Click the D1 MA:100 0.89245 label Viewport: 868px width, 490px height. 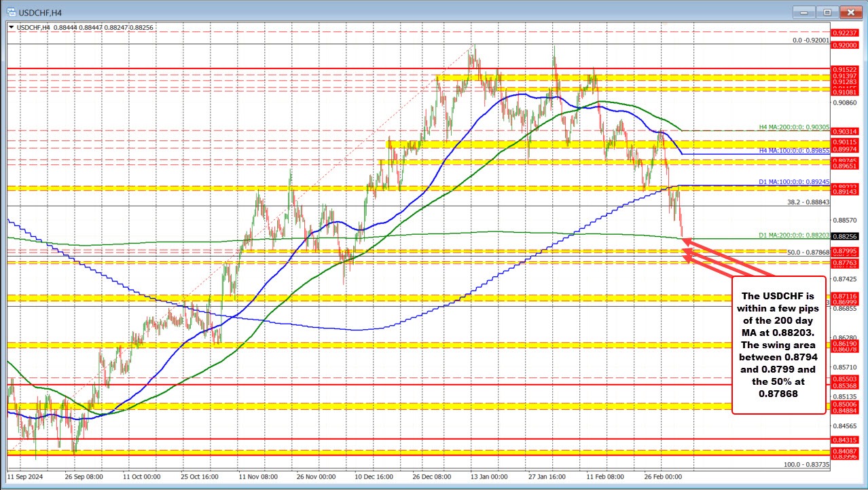[793, 182]
